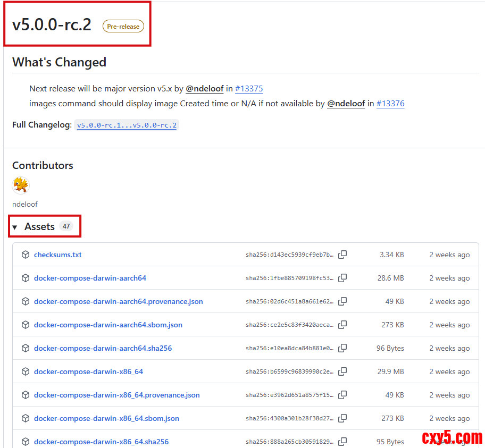Copy hash of docker-compose-darwin-aarch64.provenance.json
This screenshot has height=448, width=485.
342,301
